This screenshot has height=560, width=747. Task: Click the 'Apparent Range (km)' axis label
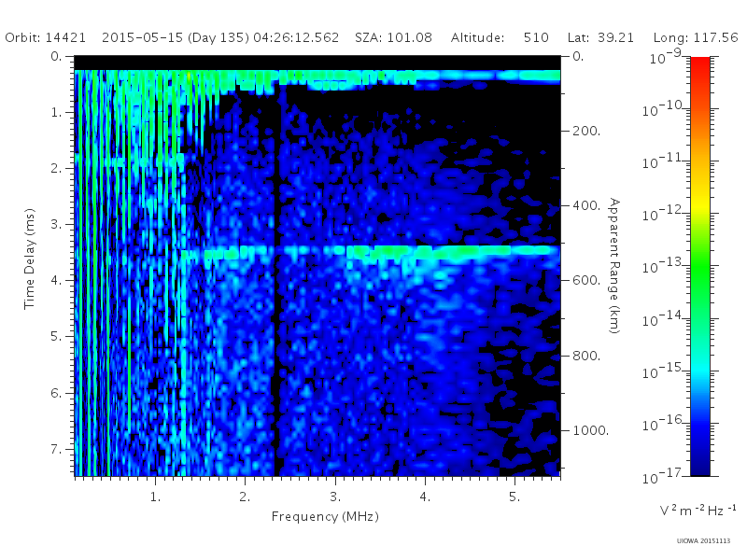point(614,266)
